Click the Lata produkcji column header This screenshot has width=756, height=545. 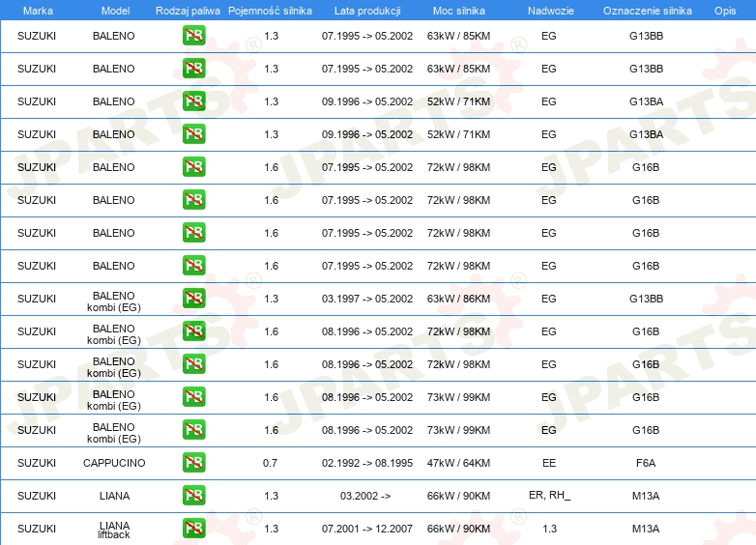pos(367,11)
